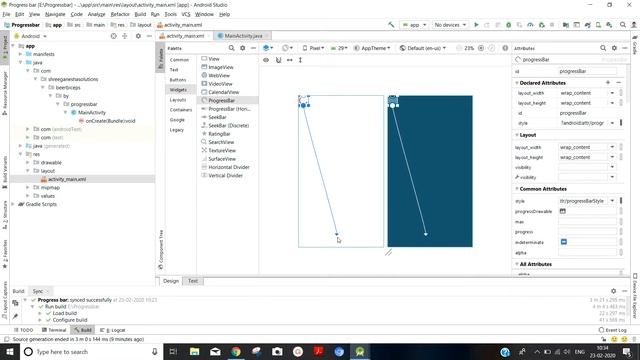Open the File menu
The image size is (640, 360).
(7, 14)
